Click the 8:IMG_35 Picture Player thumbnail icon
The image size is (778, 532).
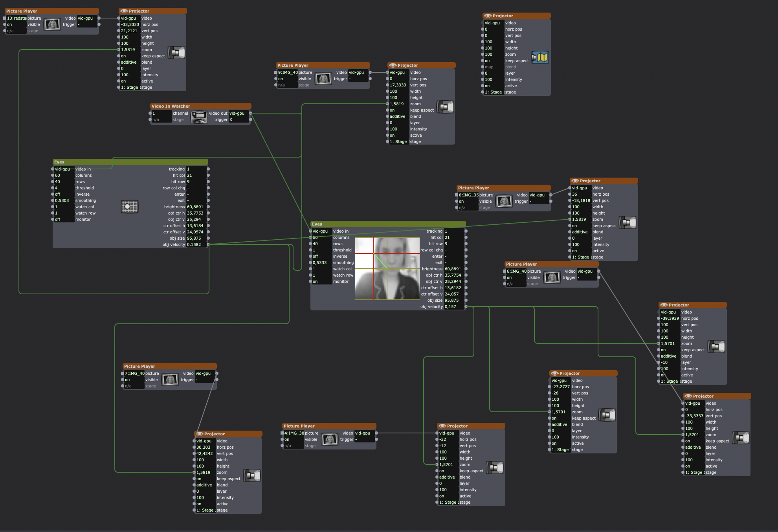[x=504, y=201]
